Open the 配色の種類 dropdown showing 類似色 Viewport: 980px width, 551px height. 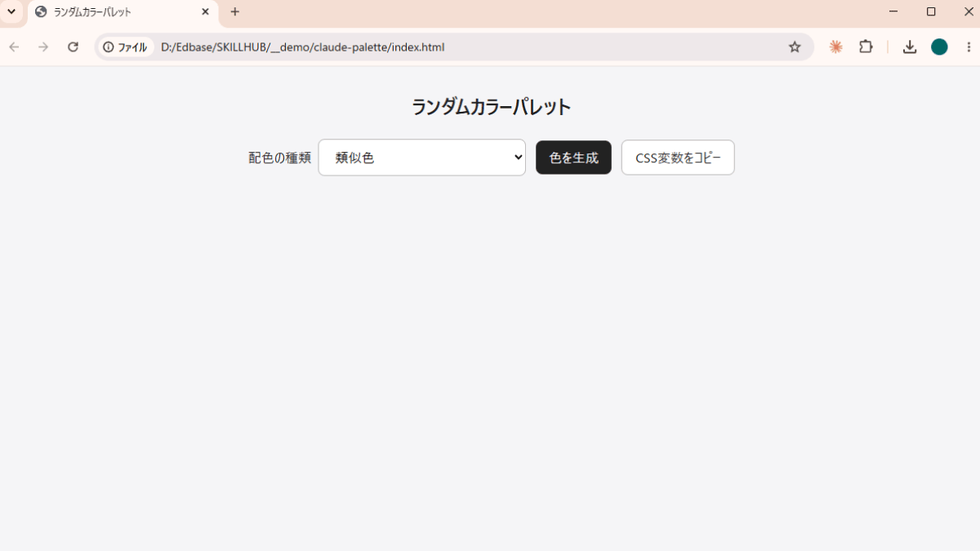(x=421, y=158)
